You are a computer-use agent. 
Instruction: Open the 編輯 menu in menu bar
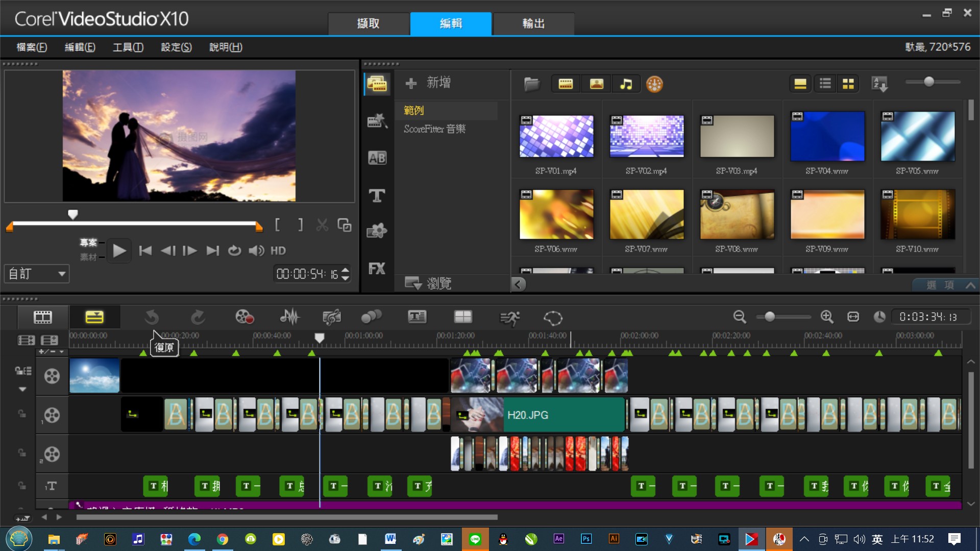[x=80, y=47]
